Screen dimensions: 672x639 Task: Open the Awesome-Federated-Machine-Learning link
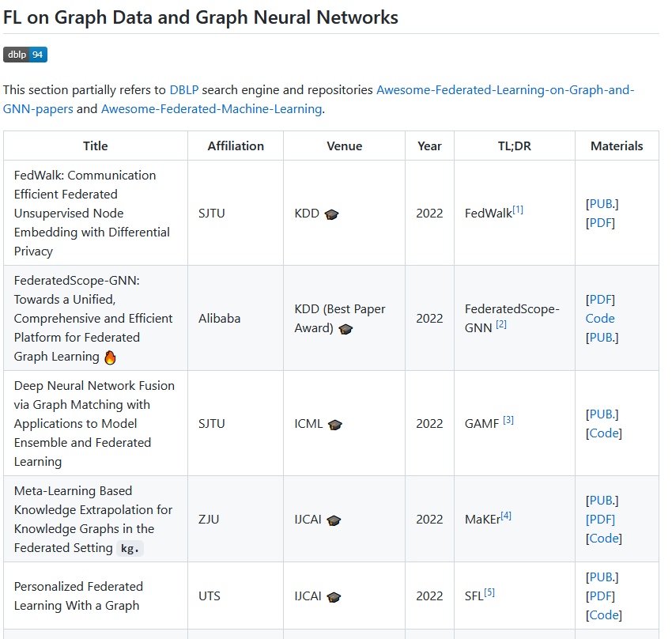tap(211, 109)
